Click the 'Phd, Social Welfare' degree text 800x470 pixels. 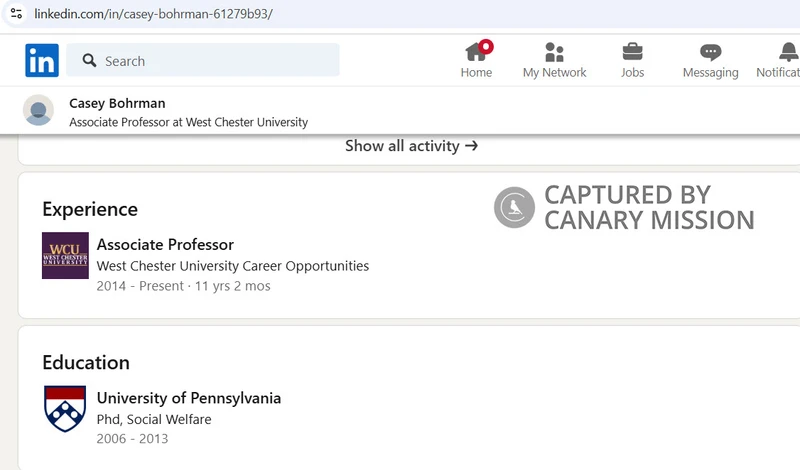pos(154,419)
